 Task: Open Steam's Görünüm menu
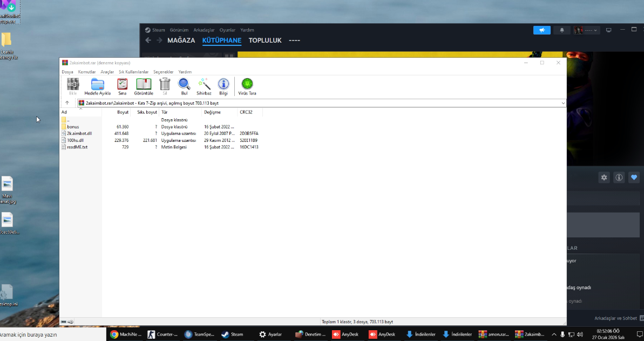point(179,30)
